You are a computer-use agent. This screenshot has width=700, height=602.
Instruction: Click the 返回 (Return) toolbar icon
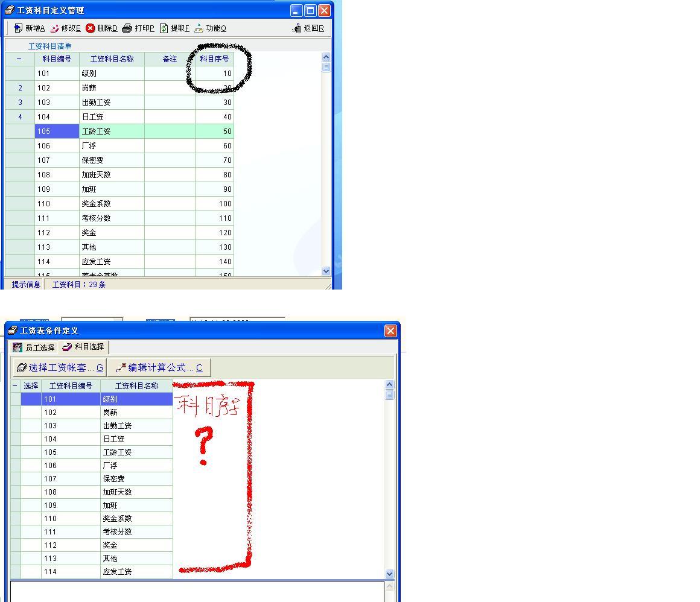(297, 28)
